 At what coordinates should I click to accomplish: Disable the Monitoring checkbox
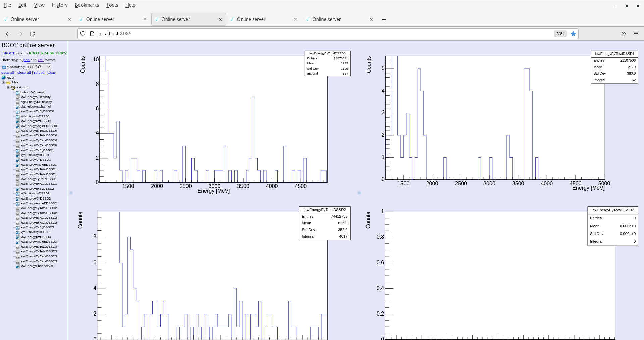(4, 67)
